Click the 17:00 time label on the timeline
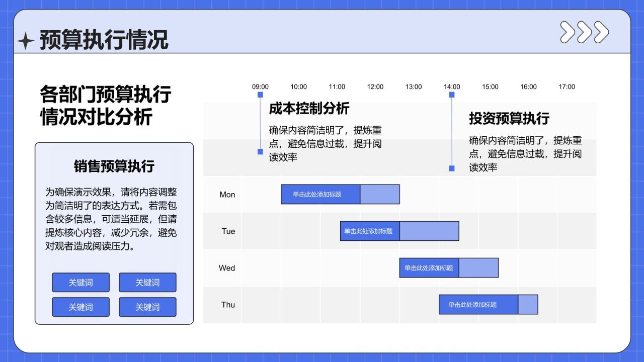 567,86
